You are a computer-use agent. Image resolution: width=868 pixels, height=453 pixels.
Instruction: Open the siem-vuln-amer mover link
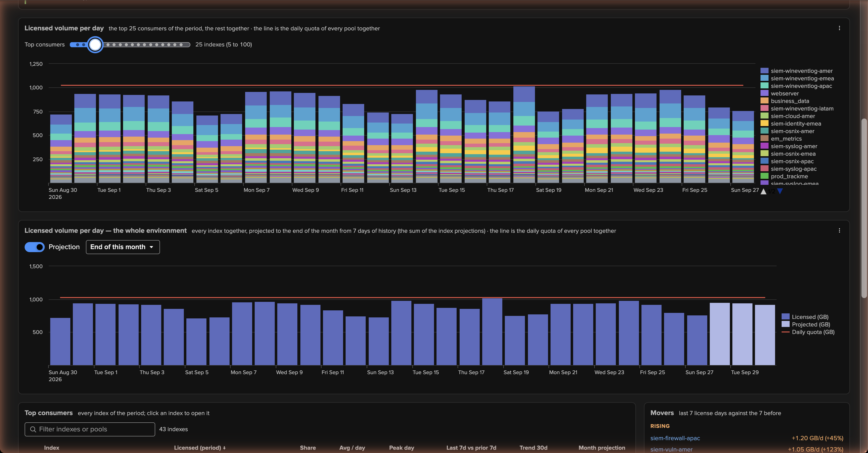(671, 449)
